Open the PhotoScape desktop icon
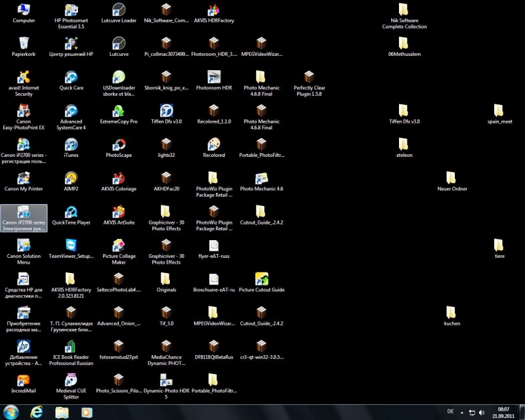Image resolution: width=525 pixels, height=420 pixels. (x=119, y=145)
